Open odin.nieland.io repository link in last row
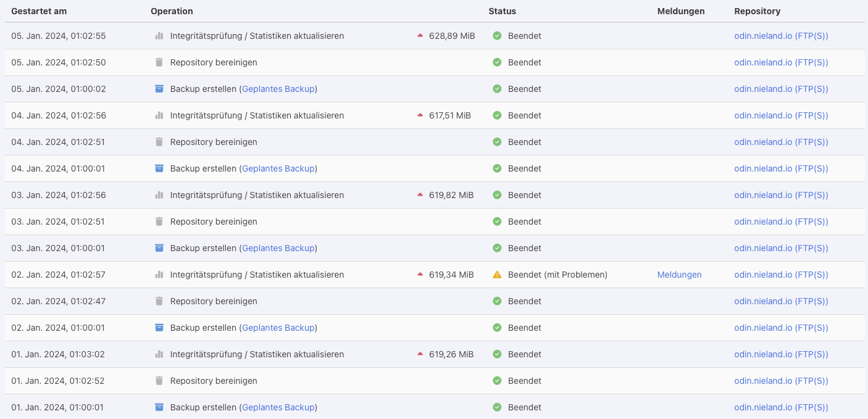The image size is (868, 419). [781, 407]
